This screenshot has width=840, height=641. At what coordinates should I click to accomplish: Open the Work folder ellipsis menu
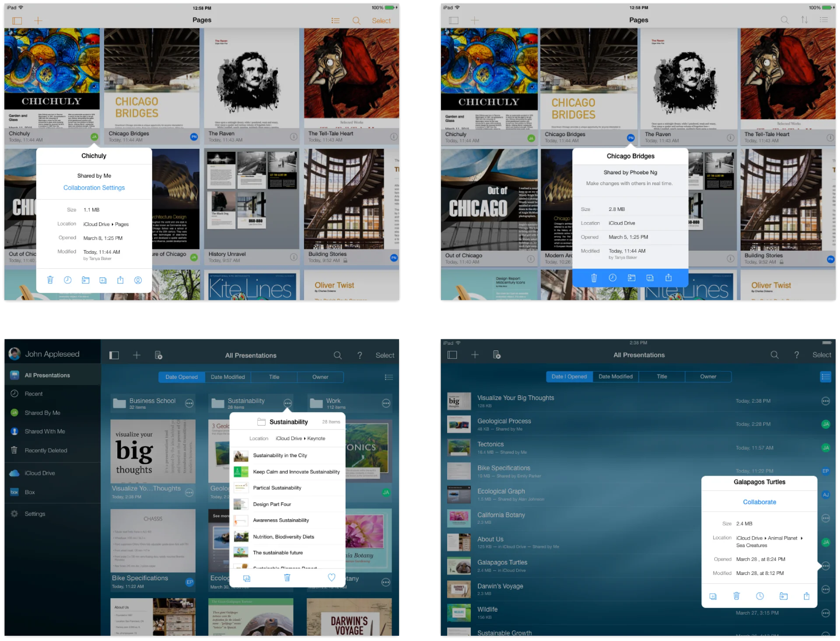click(386, 403)
